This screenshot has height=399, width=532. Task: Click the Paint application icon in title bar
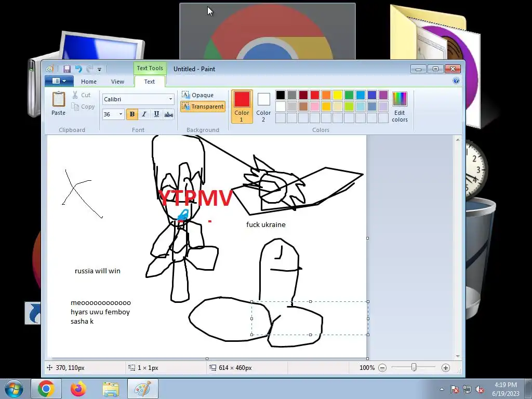click(50, 69)
